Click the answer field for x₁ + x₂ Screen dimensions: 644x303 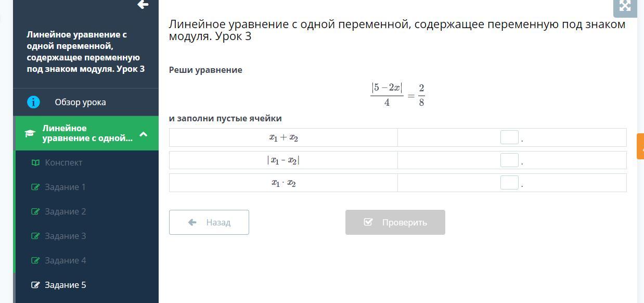(x=509, y=137)
